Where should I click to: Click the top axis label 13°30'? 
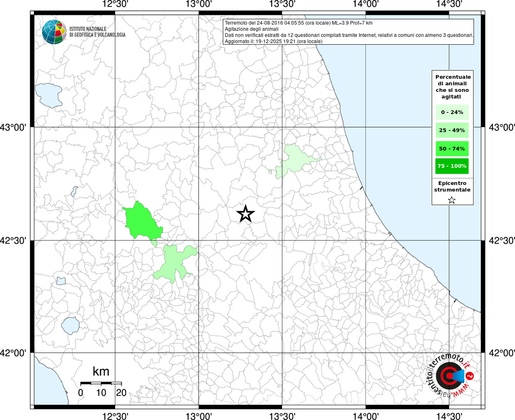(x=282, y=4)
